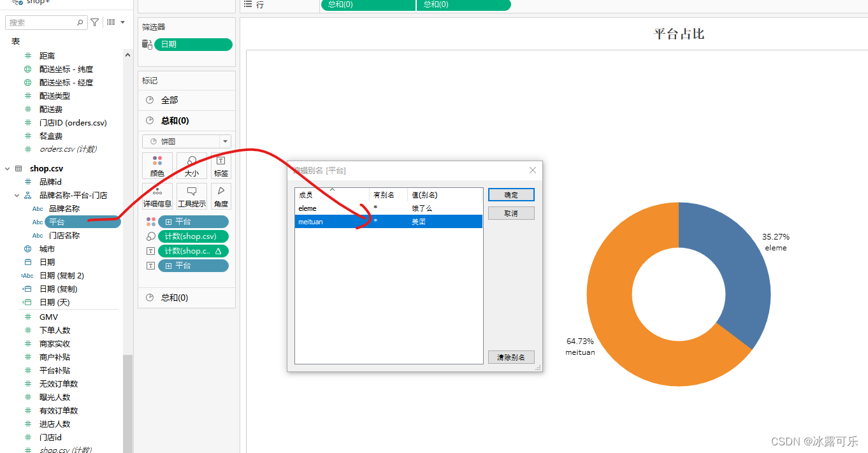The image size is (868, 453).
Task: Select the eleme row in alias list
Action: pos(389,208)
